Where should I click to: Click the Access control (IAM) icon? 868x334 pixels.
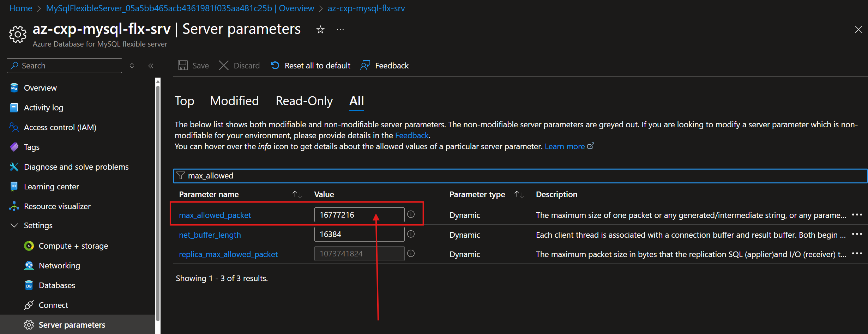tap(14, 127)
